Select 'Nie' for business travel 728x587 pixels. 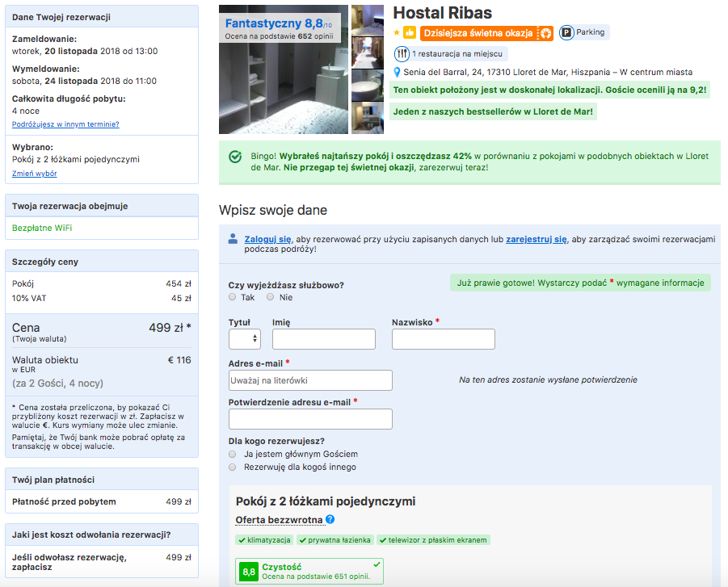click(271, 297)
